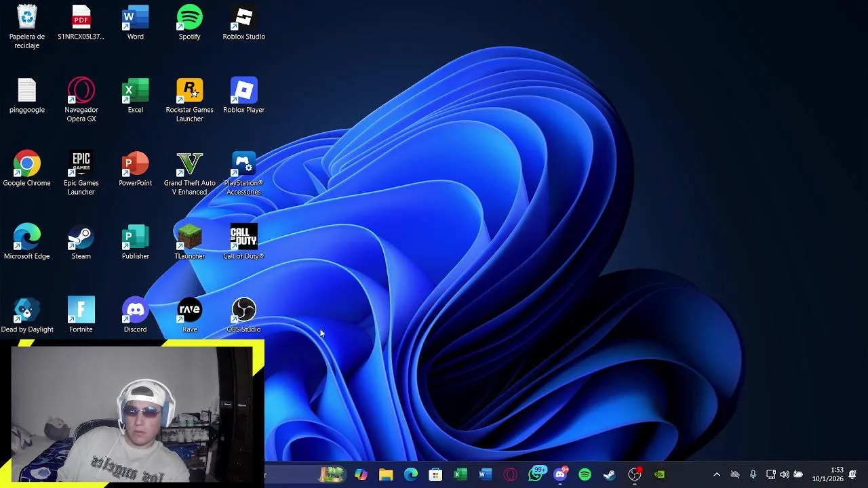Viewport: 868px width, 488px height.
Task: Select the Dead by Daylight desktop icon
Action: (27, 315)
